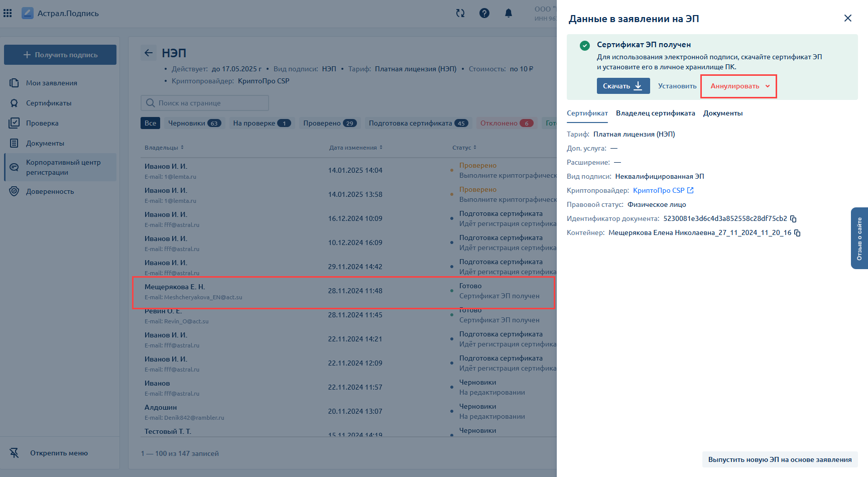
Task: Select the На проверке filter
Action: pyautogui.click(x=262, y=123)
